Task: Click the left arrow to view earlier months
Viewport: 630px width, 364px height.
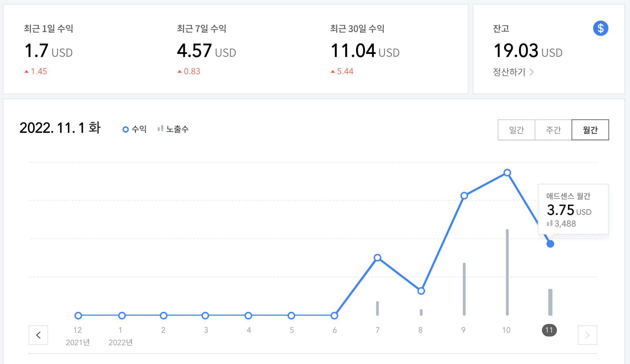Action: click(38, 335)
